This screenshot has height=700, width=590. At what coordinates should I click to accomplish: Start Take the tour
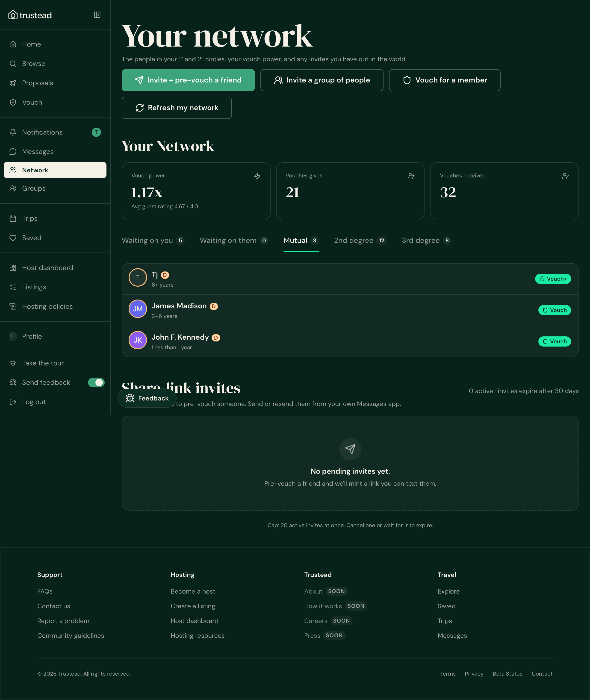click(x=55, y=363)
